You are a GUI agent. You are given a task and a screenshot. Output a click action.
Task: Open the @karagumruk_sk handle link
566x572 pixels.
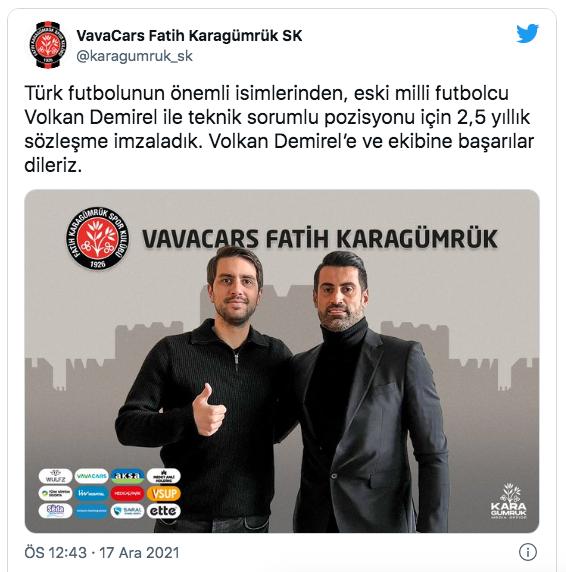pyautogui.click(x=134, y=56)
